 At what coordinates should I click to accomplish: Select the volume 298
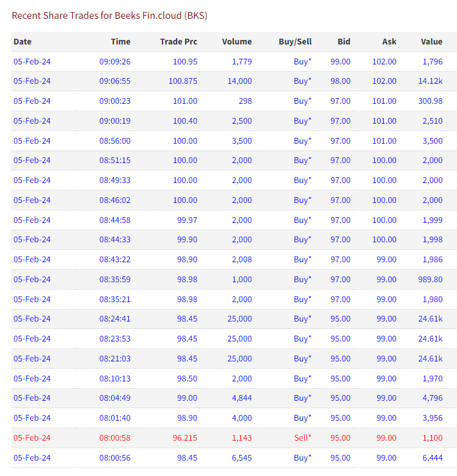[x=245, y=101]
